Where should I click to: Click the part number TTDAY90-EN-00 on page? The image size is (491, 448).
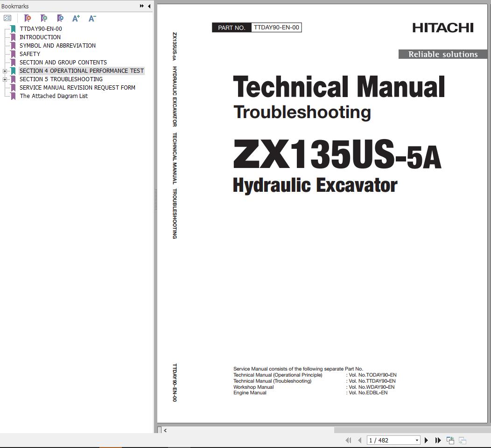[x=276, y=28]
